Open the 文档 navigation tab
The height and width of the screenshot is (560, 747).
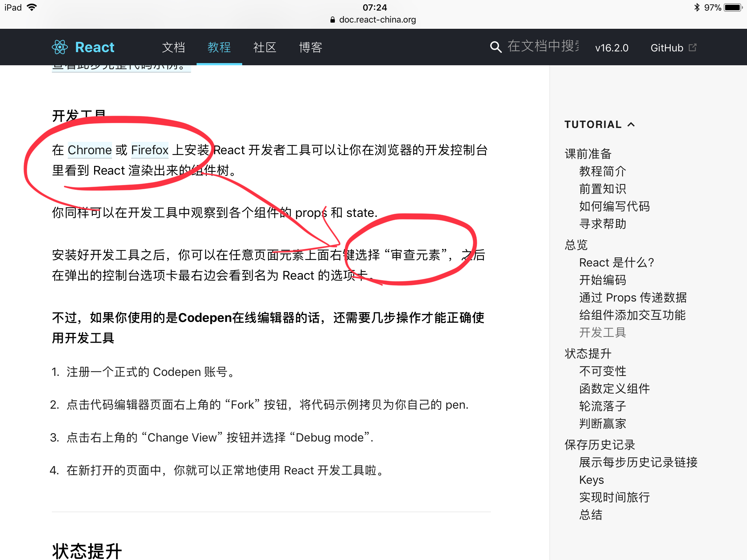173,47
